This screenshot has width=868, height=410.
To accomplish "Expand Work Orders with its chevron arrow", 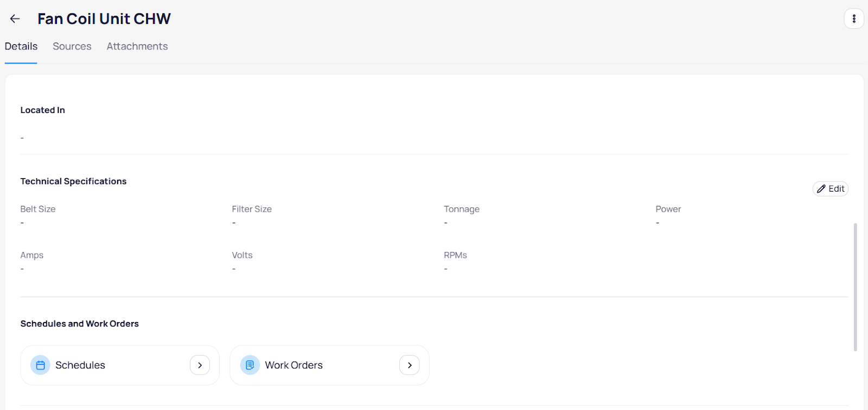I will [409, 365].
